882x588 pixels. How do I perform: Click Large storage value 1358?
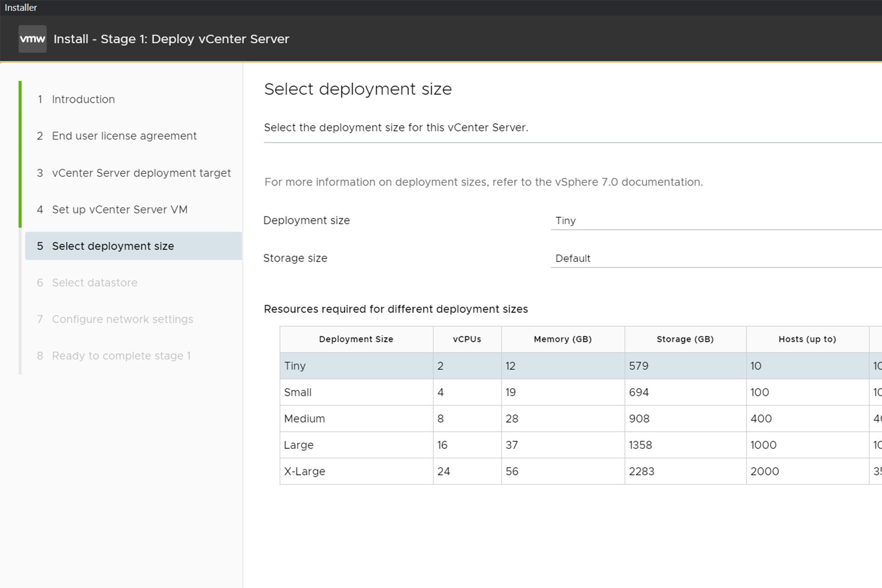(640, 445)
